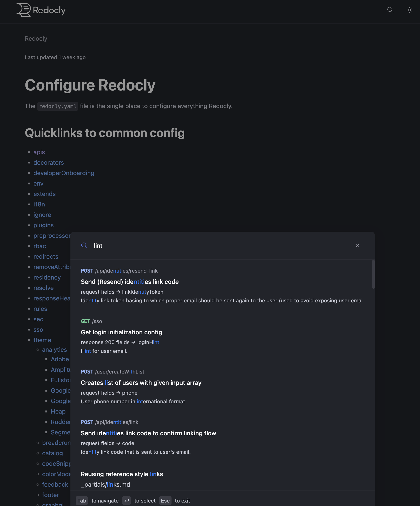Open the Adobe analytics link
This screenshot has width=420, height=506.
coord(60,359)
